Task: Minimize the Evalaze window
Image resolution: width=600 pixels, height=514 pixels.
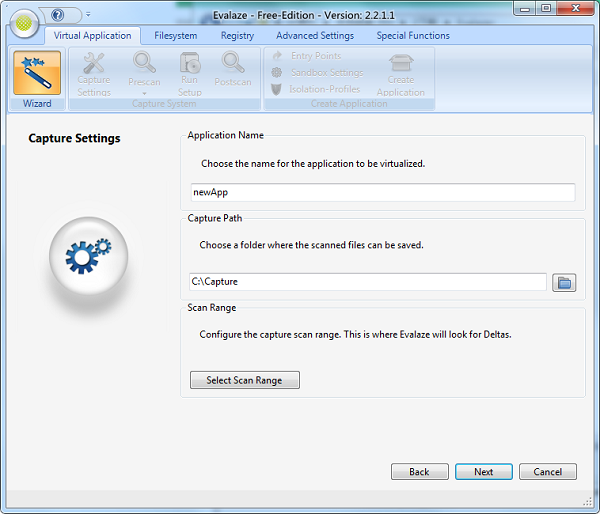Action: (x=525, y=8)
